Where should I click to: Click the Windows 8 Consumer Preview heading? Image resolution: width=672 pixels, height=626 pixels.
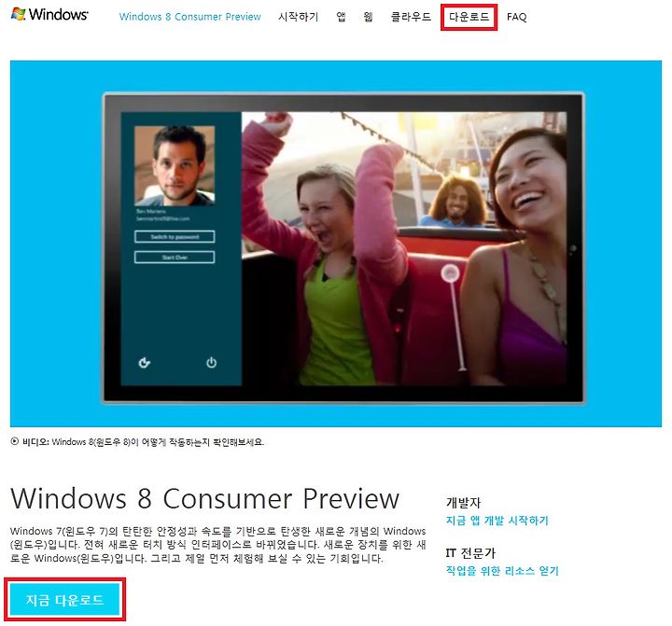point(204,498)
